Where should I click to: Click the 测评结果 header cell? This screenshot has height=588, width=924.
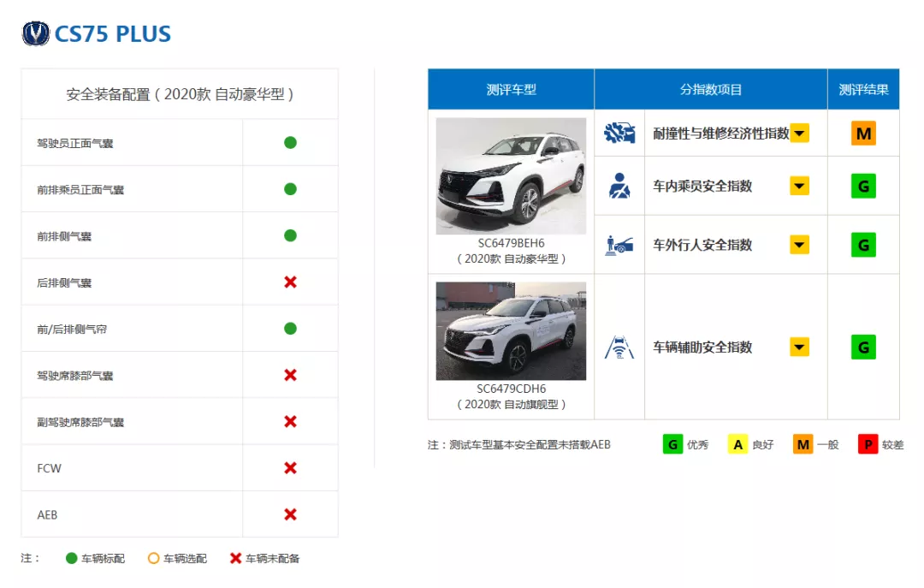[x=863, y=89]
